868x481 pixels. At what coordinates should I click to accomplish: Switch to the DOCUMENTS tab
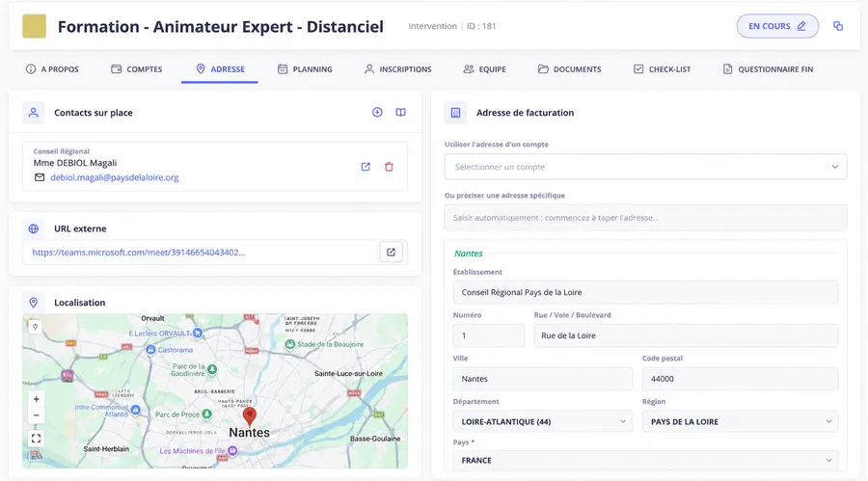tap(570, 69)
